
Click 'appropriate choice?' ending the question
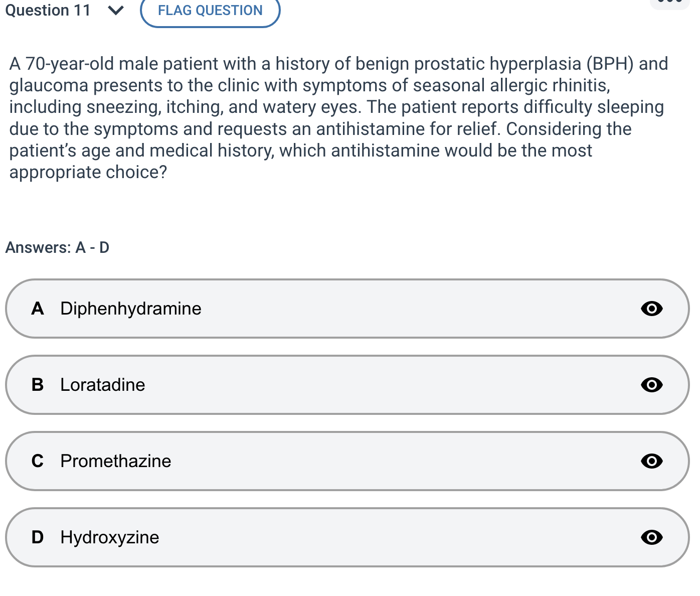(88, 172)
